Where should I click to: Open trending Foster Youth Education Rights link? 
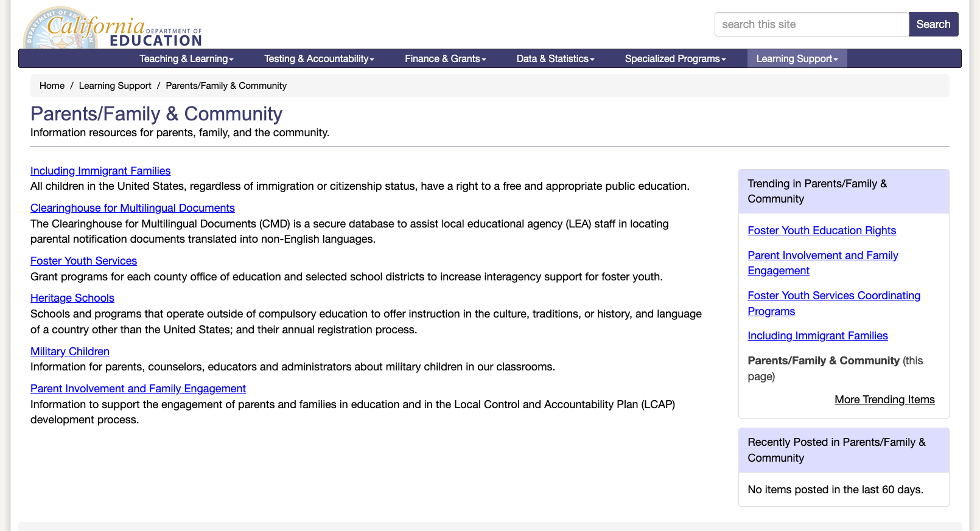[822, 231]
